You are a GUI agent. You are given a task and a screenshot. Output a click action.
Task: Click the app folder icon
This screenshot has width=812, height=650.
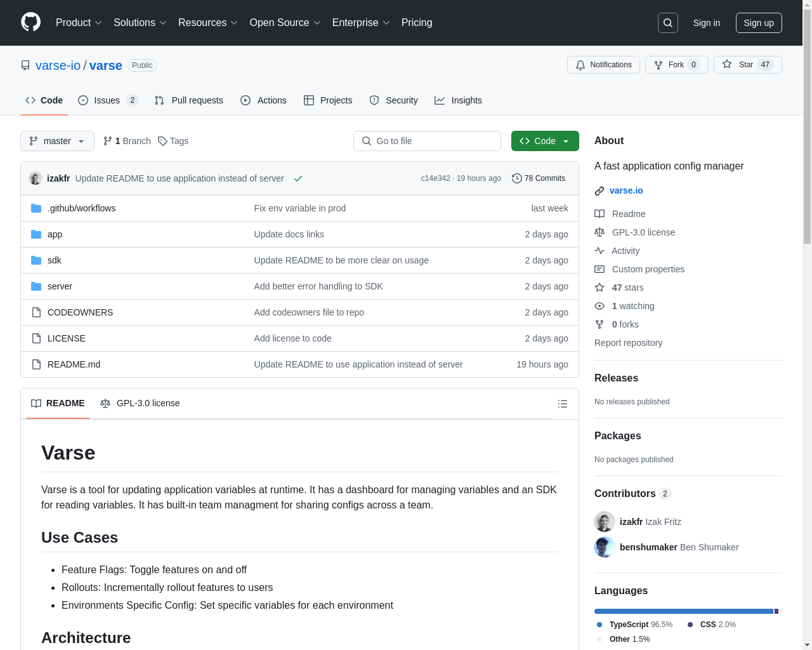pos(36,234)
